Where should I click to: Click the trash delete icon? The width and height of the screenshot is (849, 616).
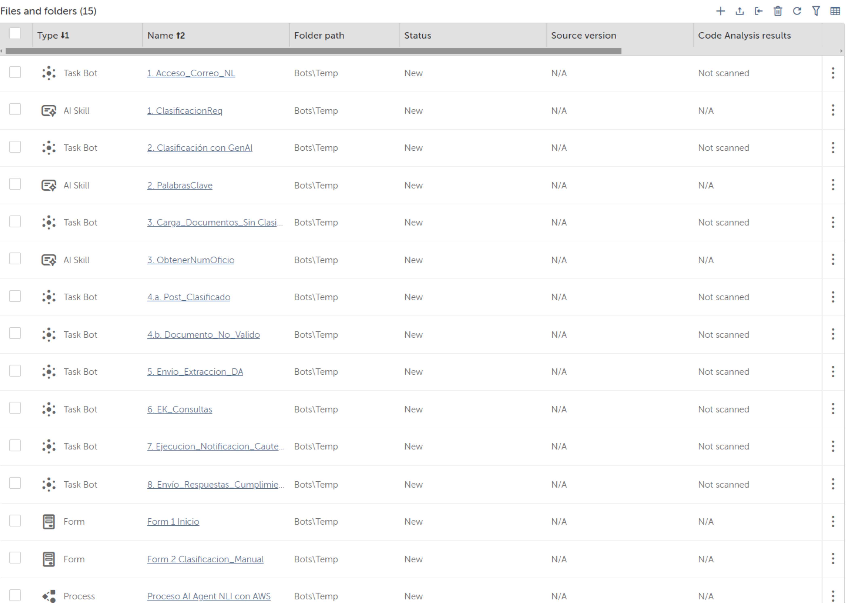point(778,11)
